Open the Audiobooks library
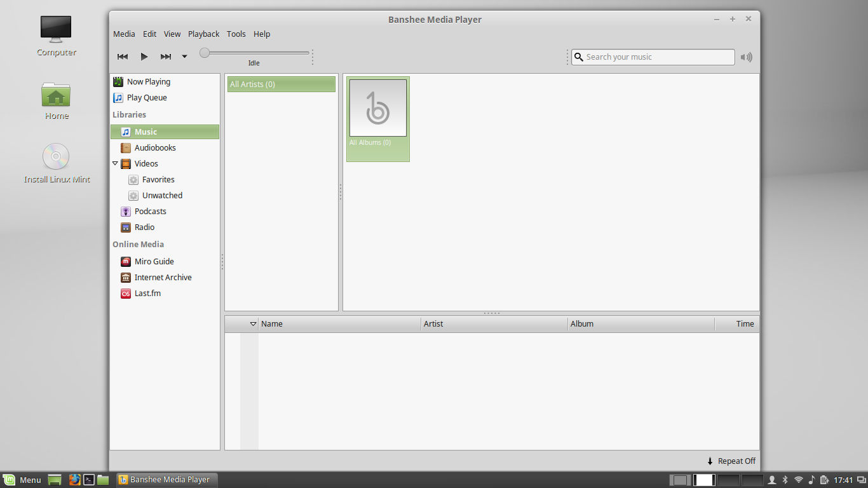 click(x=165, y=148)
